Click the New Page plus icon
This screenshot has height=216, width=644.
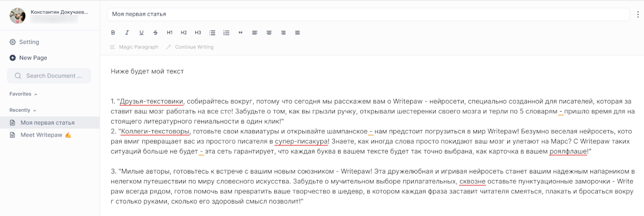coord(12,58)
